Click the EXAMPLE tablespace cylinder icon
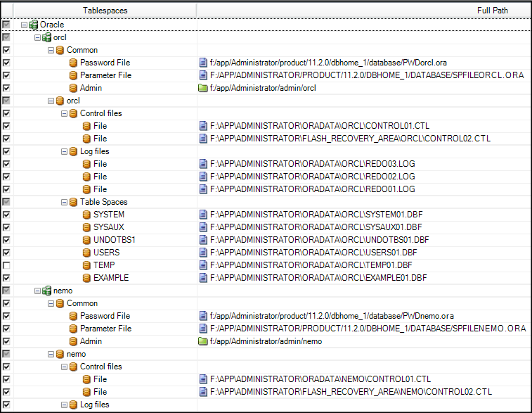This screenshot has height=413, width=532. tap(86, 278)
